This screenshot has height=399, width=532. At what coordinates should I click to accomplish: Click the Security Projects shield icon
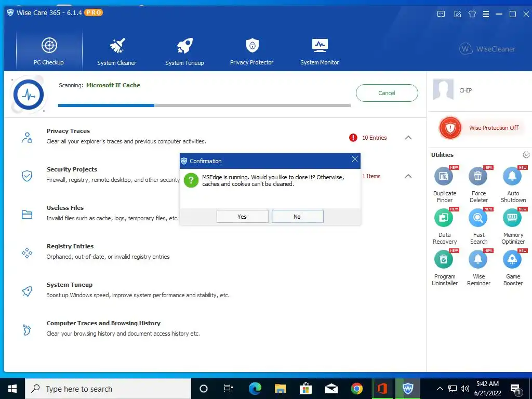(x=27, y=176)
